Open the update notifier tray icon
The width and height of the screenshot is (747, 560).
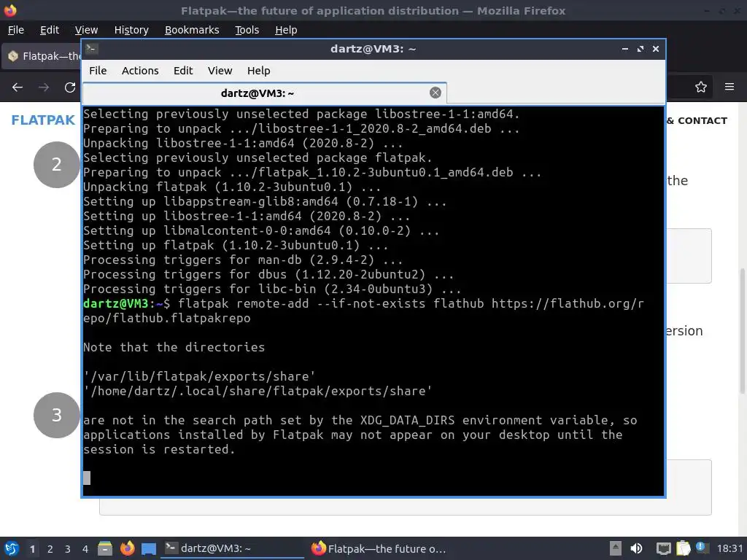[x=701, y=548]
